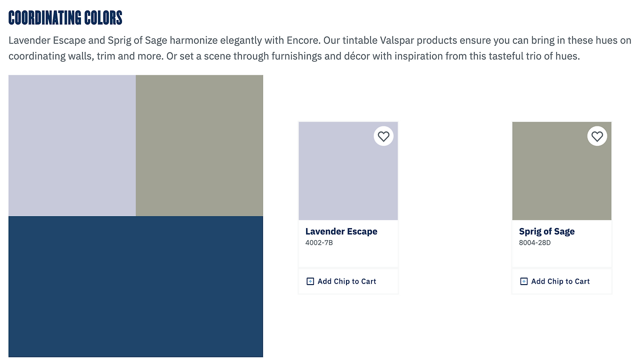640x364 pixels.
Task: Add Sprig of Sage chip to cart
Action: [x=562, y=282]
